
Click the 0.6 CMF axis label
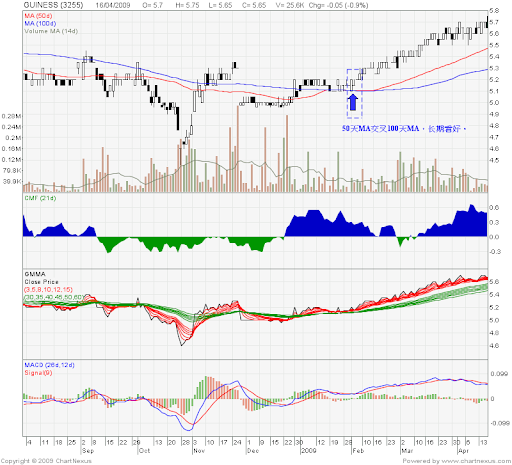click(495, 207)
